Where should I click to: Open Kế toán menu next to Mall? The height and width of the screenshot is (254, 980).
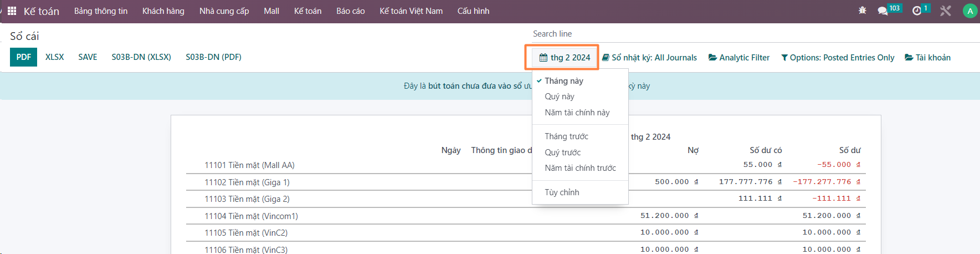click(308, 11)
